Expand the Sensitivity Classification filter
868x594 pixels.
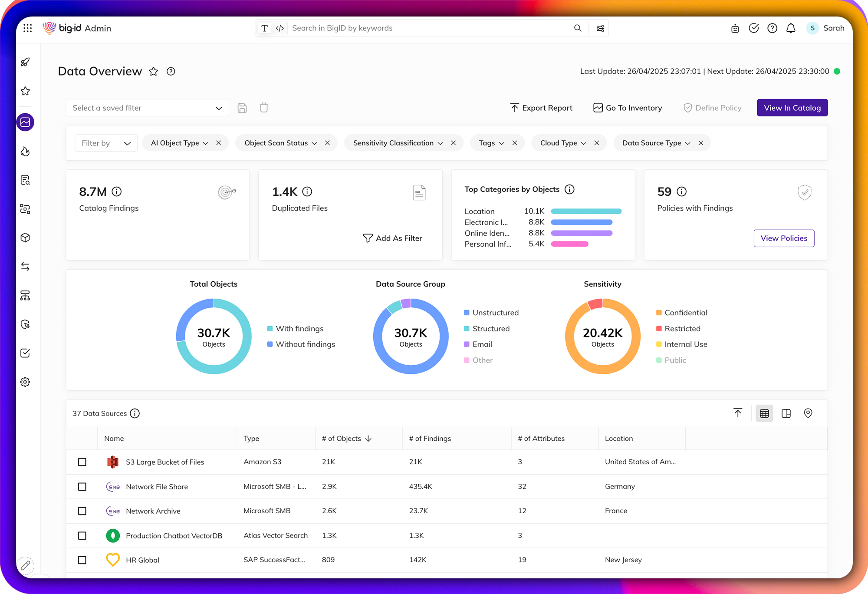[441, 143]
